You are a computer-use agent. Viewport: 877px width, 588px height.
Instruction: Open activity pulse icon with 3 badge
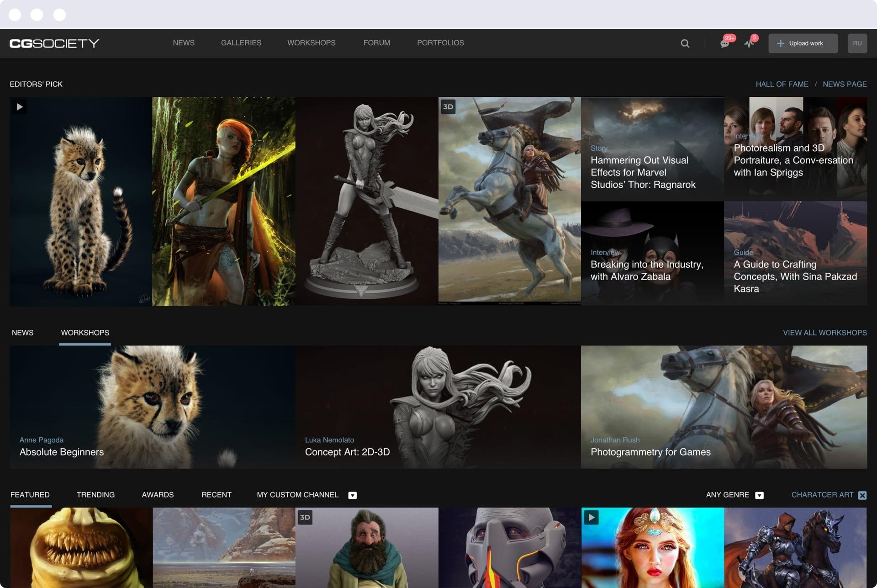749,43
